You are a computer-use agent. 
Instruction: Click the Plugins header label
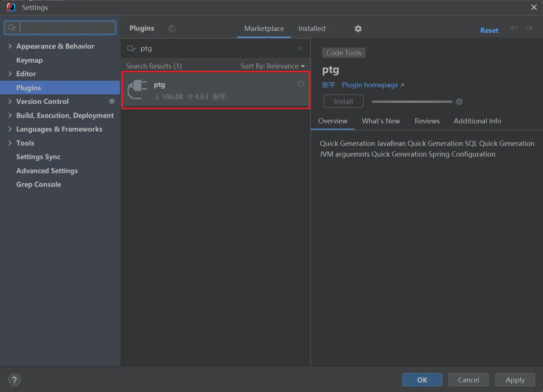(x=142, y=28)
